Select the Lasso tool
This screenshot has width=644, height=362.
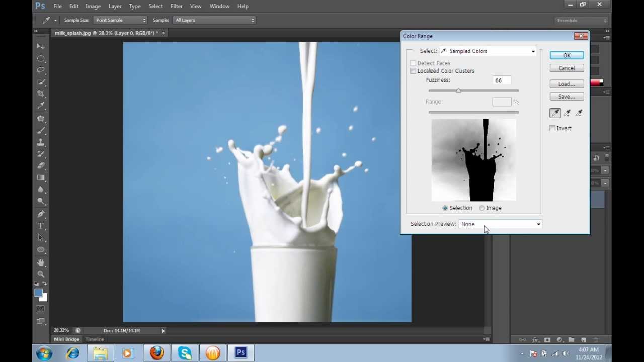(x=41, y=70)
